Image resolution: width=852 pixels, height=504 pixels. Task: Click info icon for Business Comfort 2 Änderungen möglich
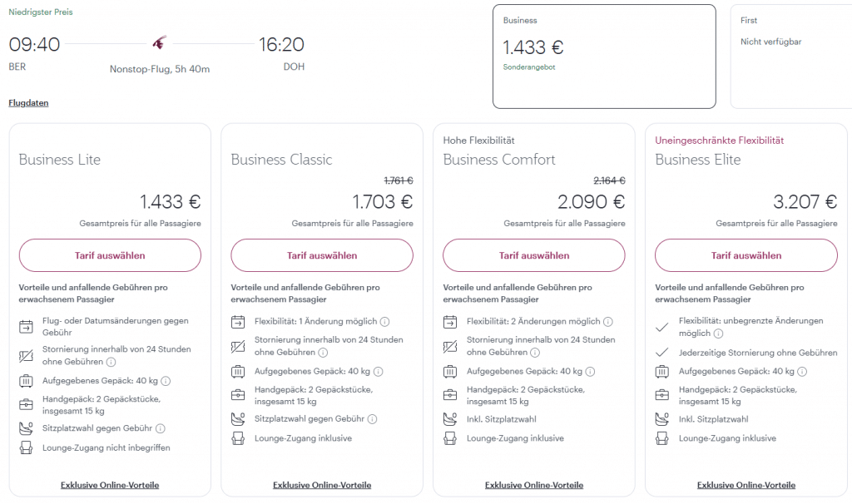coord(608,321)
